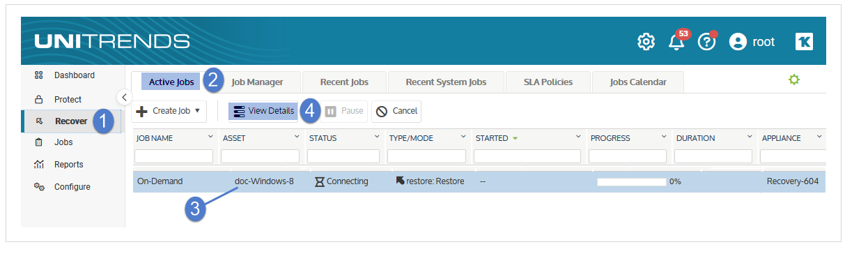Click the Kaseya K logo icon
This screenshot has height=263, width=868.
point(804,42)
